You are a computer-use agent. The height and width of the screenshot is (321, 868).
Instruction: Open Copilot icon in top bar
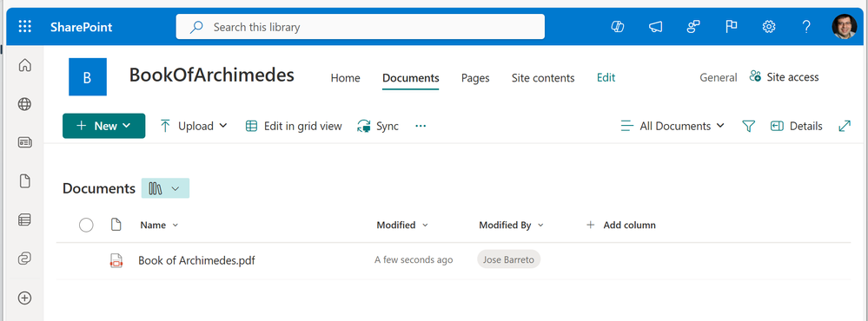point(618,27)
